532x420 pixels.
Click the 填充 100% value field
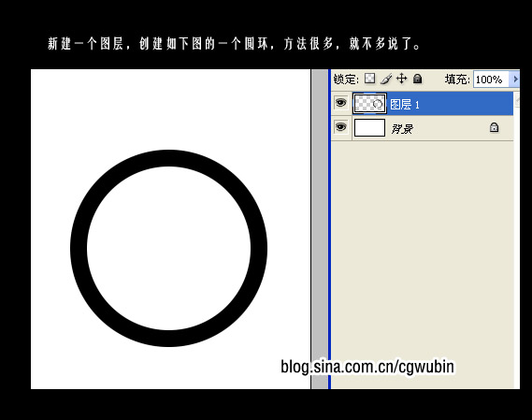click(491, 80)
